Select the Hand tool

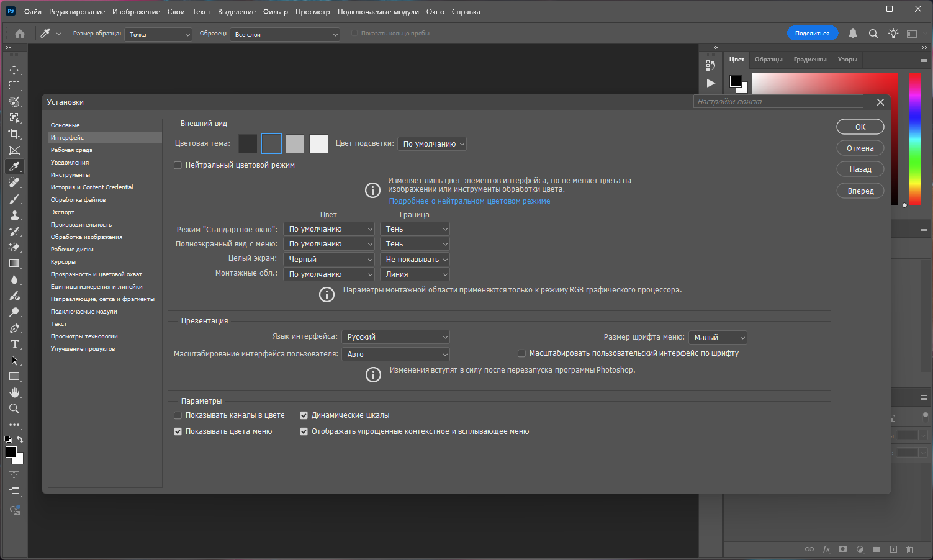pos(14,392)
